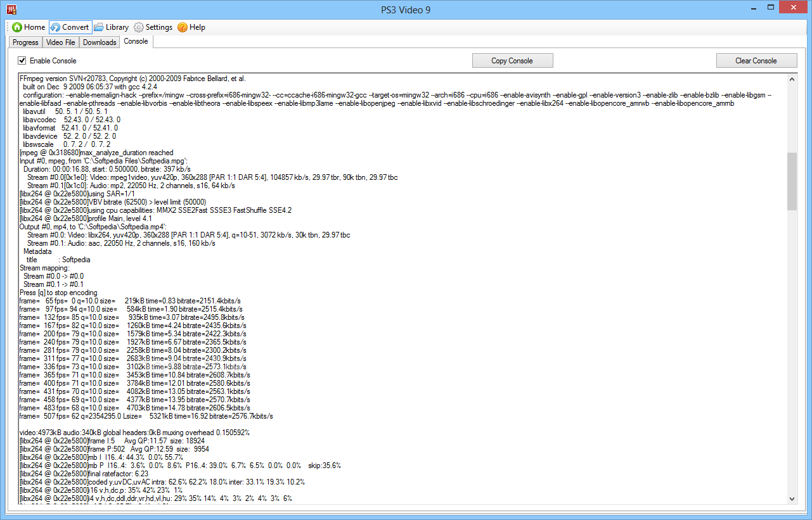
Task: Click the 'video:4973kB audio:340kB' summary line
Action: 134,433
